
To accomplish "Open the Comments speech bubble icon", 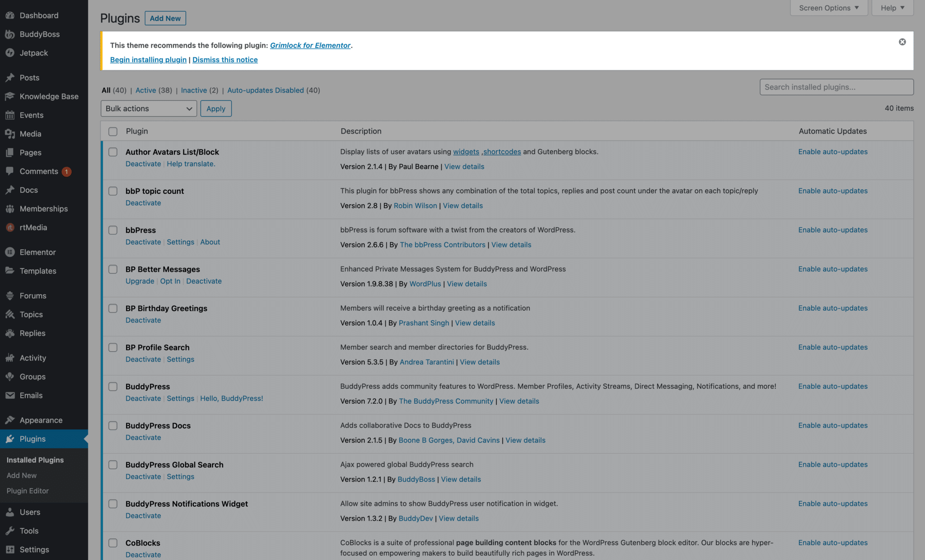I will [x=10, y=171].
